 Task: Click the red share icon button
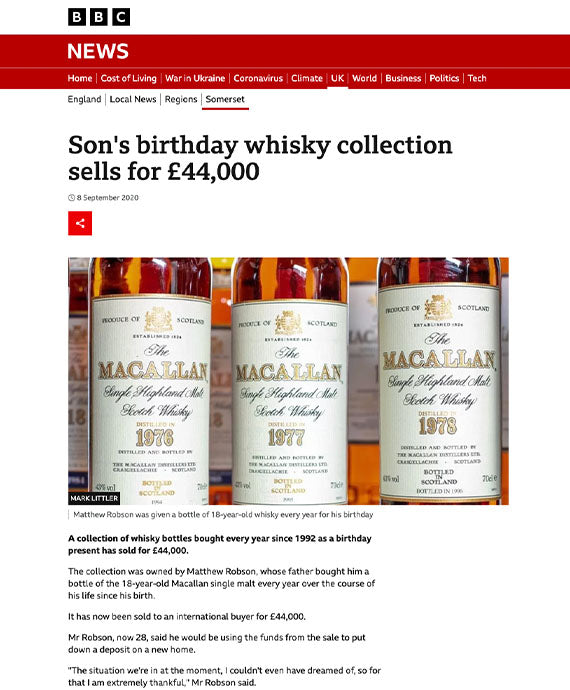(80, 223)
